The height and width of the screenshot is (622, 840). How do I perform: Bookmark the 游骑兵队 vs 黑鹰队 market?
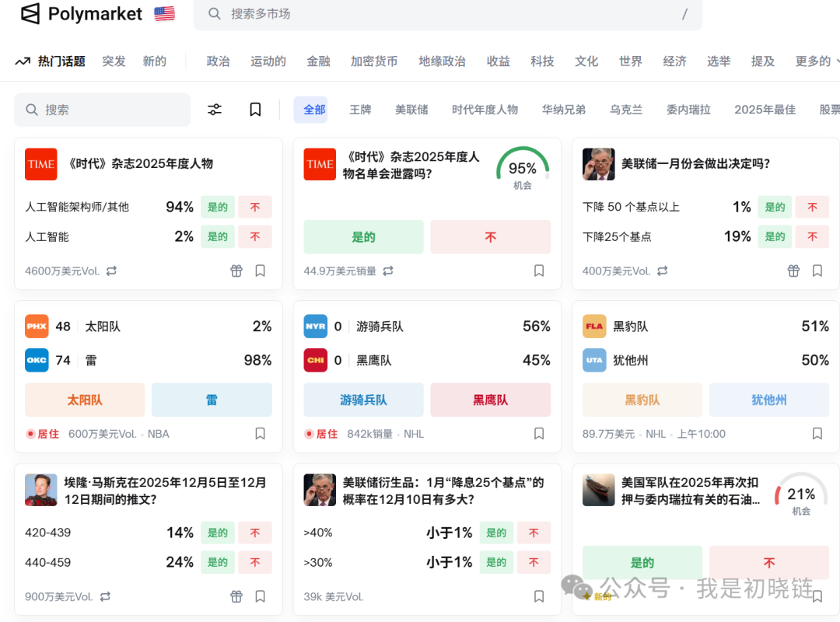[539, 433]
